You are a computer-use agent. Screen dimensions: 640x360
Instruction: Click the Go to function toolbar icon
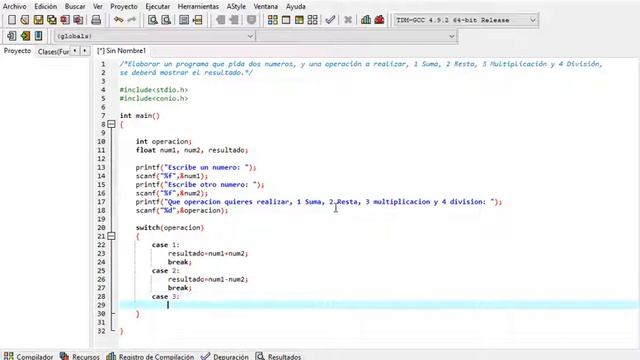(184, 20)
